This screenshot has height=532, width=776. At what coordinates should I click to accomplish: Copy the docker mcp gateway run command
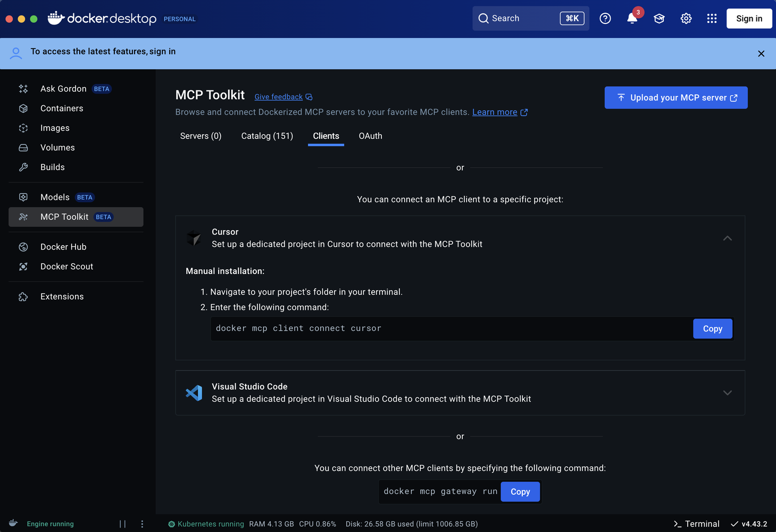[520, 492]
